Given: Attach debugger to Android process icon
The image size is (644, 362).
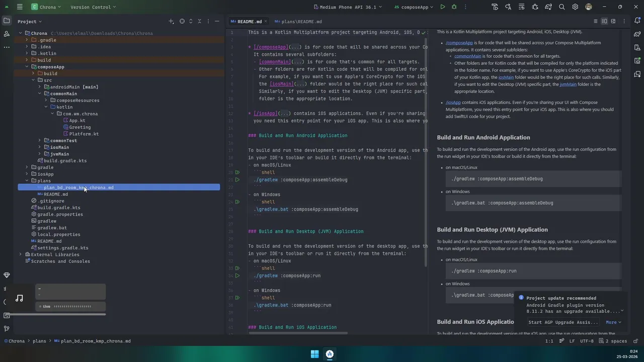Looking at the screenshot, I should pyautogui.click(x=535, y=7).
